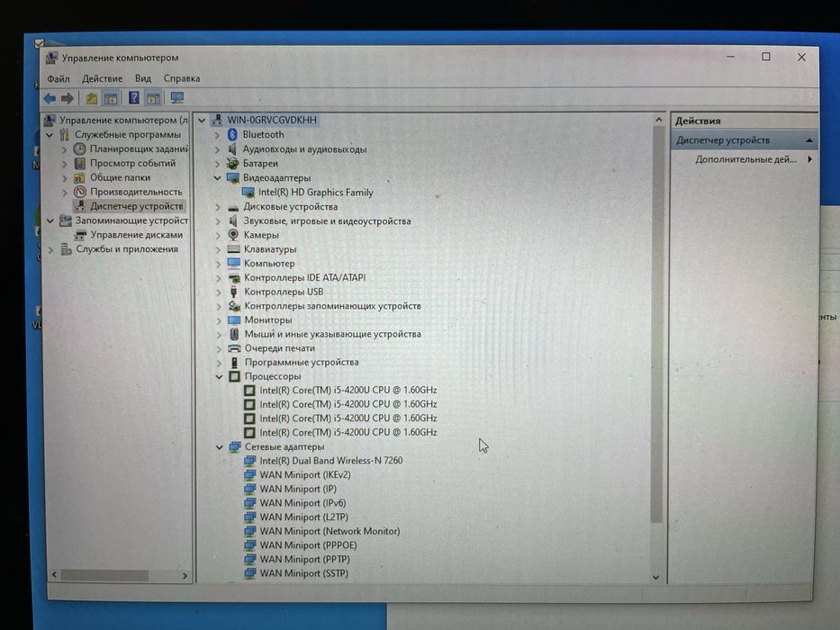Click the Компьютер category icon
The image size is (840, 630).
(233, 263)
